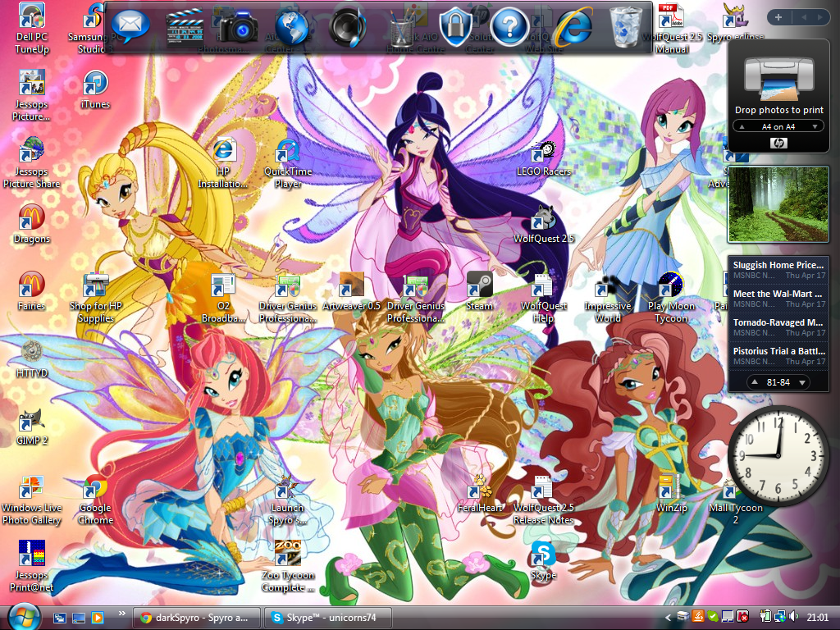Launch the Google Chrome desktop shortcut
The height and width of the screenshot is (630, 840).
tap(95, 500)
